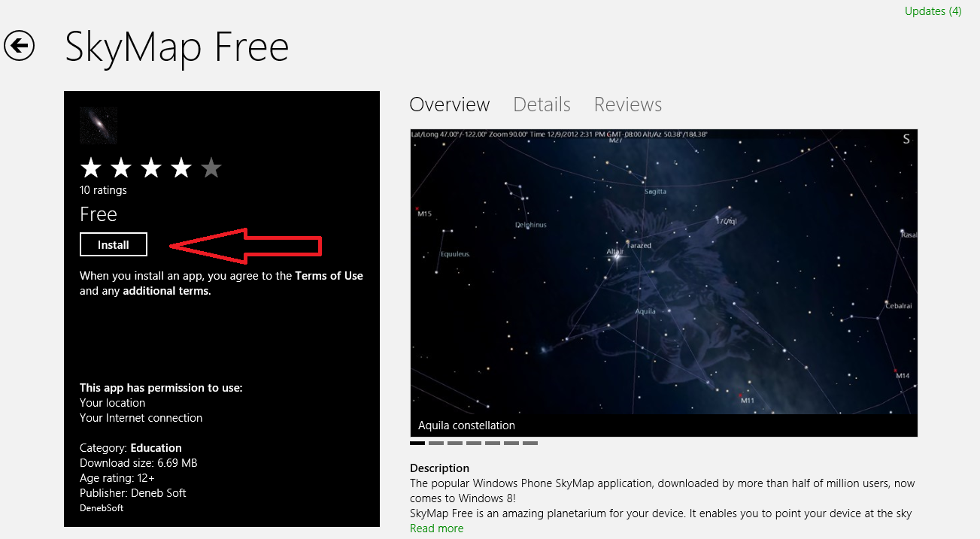Switch to the Details tab
The image size is (980, 539).
542,104
